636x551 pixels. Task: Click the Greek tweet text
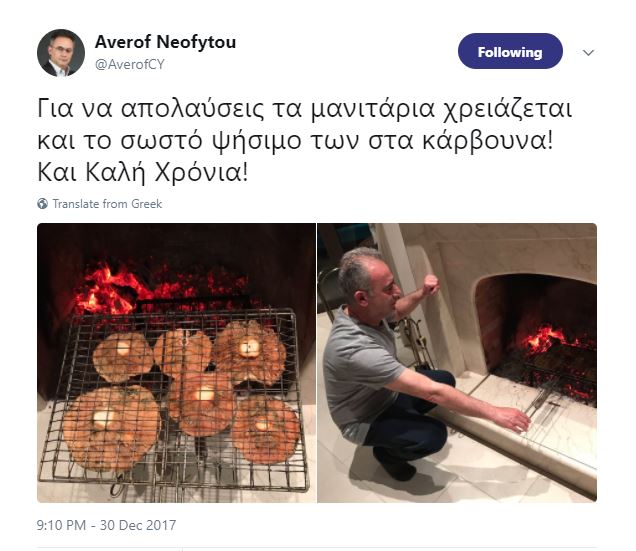click(x=304, y=141)
